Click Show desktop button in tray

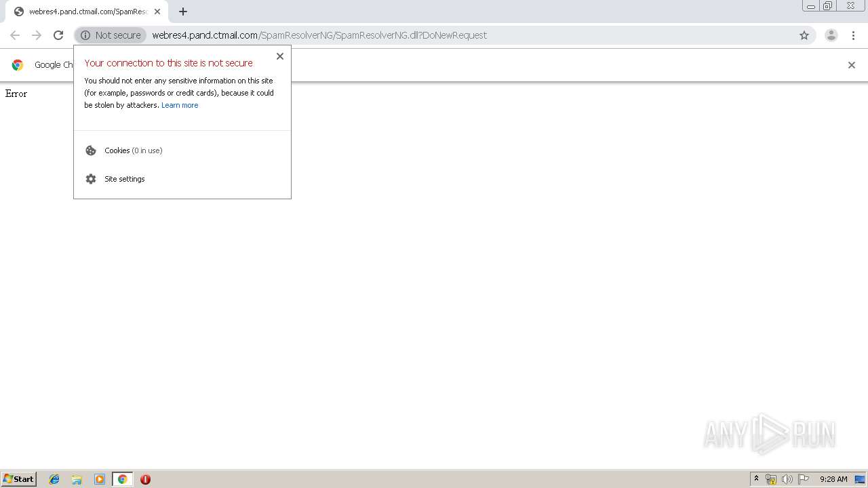(860, 479)
